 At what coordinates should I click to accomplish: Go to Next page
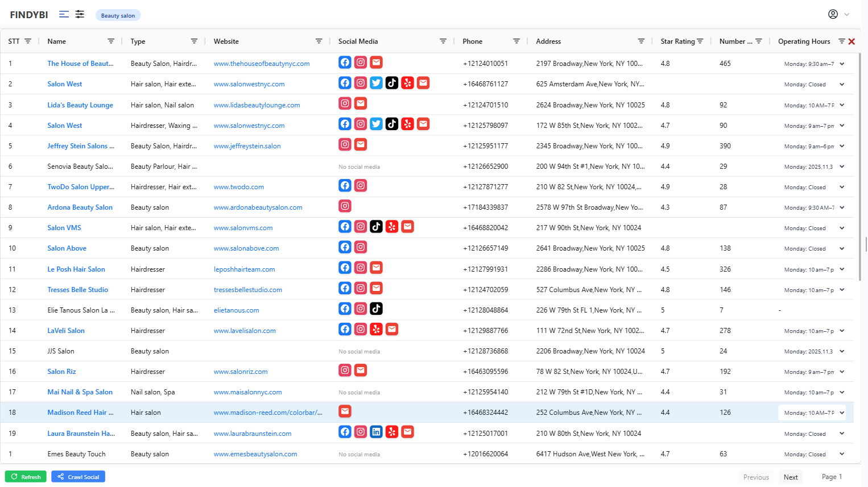click(x=791, y=477)
